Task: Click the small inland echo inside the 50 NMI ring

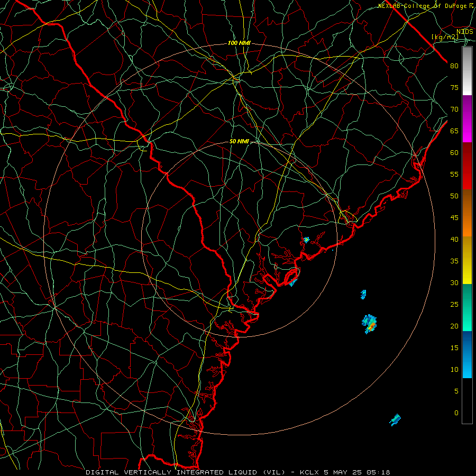Action: (306, 240)
